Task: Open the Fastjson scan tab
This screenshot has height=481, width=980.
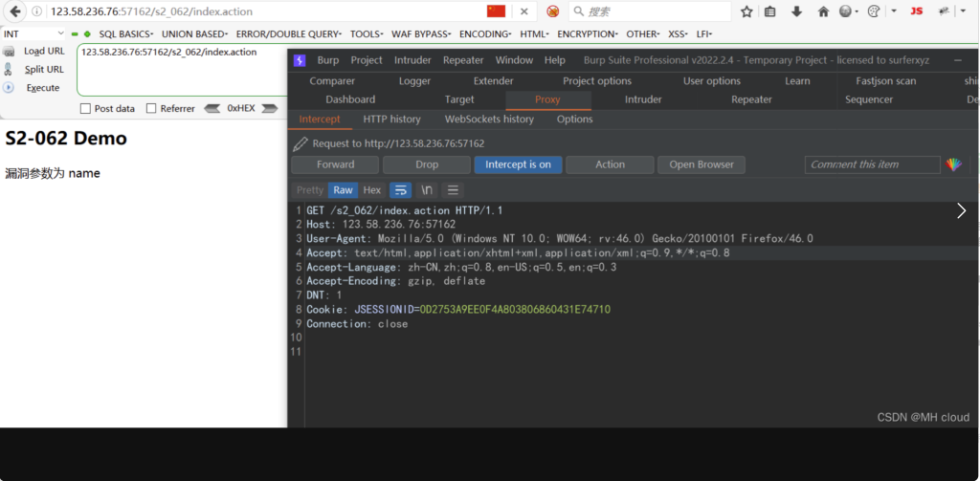Action: (x=886, y=80)
